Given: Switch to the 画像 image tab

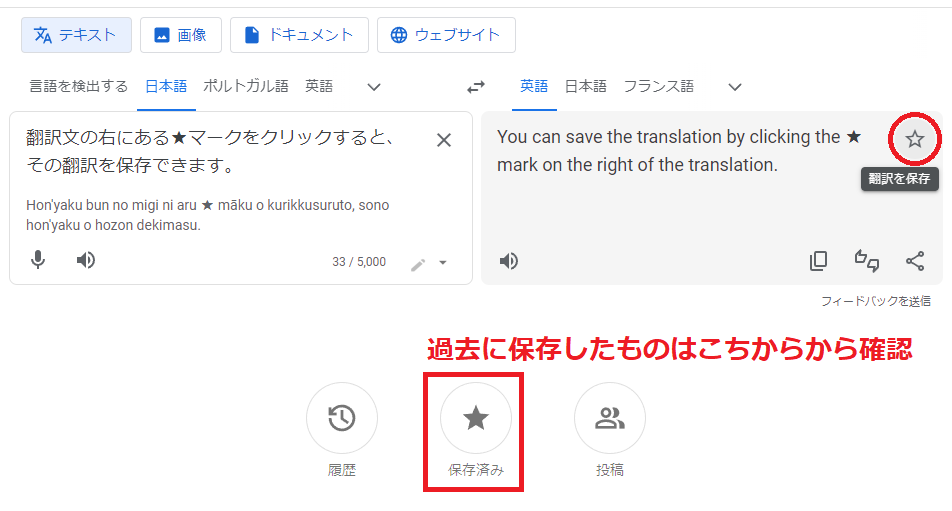Looking at the screenshot, I should (x=181, y=35).
